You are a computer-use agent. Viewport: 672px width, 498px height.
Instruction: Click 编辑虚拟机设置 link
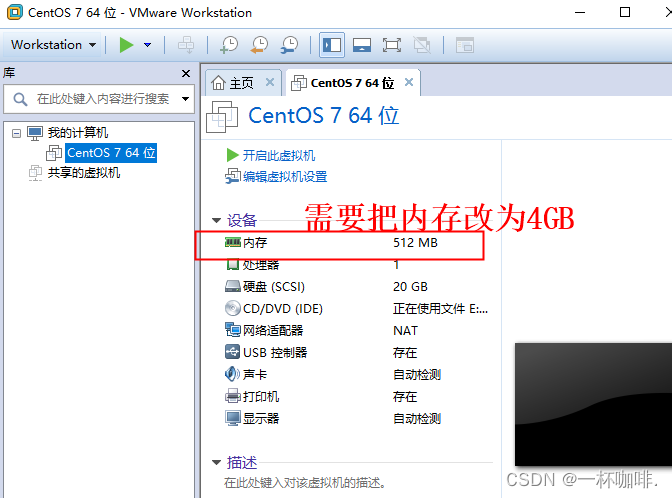[x=285, y=176]
